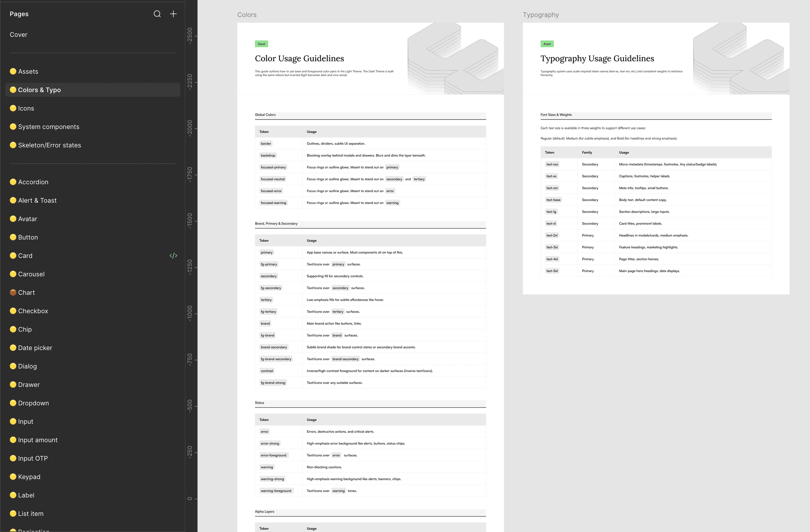
Task: Click the Global Colors section title
Action: click(265, 115)
